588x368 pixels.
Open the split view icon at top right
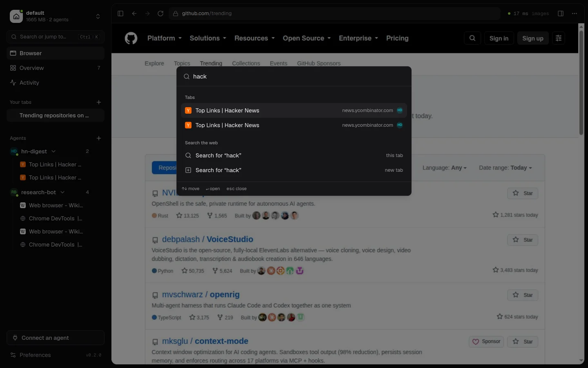tap(561, 13)
